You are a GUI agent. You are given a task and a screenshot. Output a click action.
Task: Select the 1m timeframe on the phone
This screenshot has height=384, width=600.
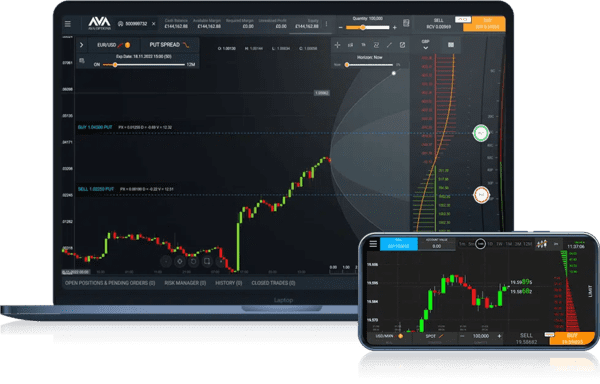coord(462,244)
